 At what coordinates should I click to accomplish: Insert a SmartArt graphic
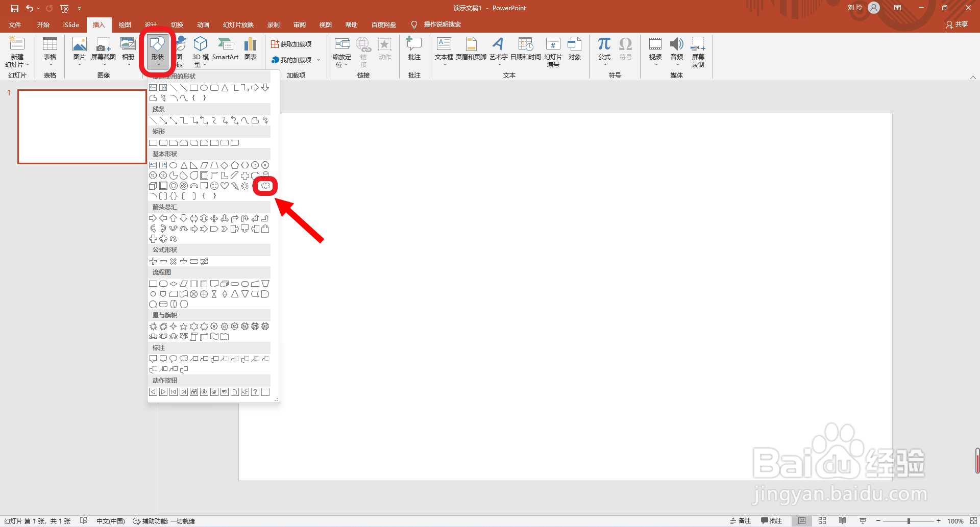coord(225,49)
